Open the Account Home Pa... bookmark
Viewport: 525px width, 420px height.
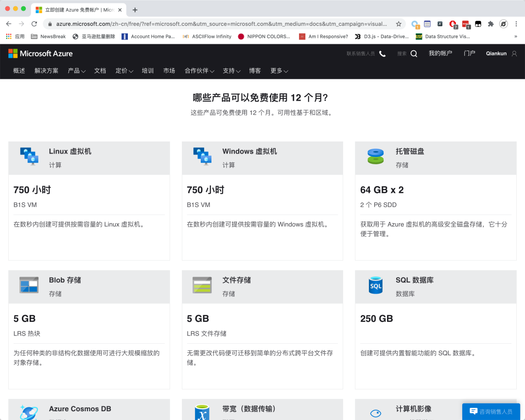click(148, 36)
